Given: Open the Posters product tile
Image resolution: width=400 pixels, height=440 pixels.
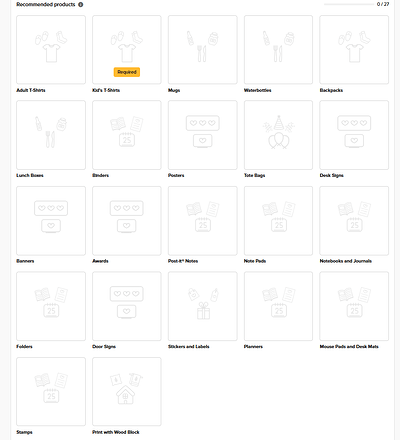Looking at the screenshot, I should coord(203,135).
